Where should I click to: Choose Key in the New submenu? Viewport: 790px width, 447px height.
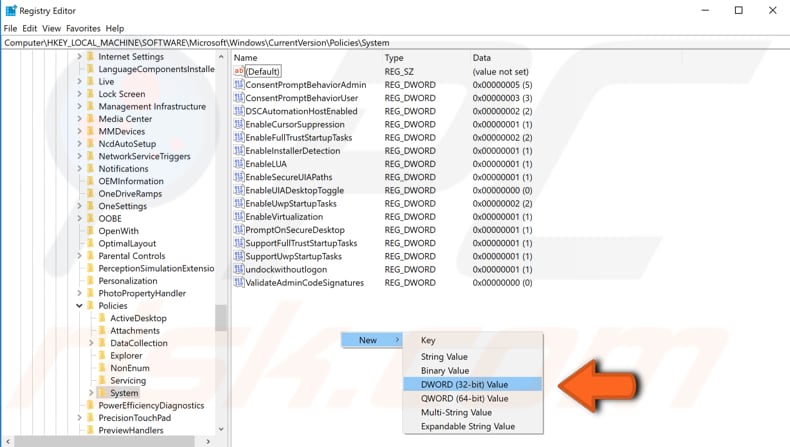tap(473, 340)
